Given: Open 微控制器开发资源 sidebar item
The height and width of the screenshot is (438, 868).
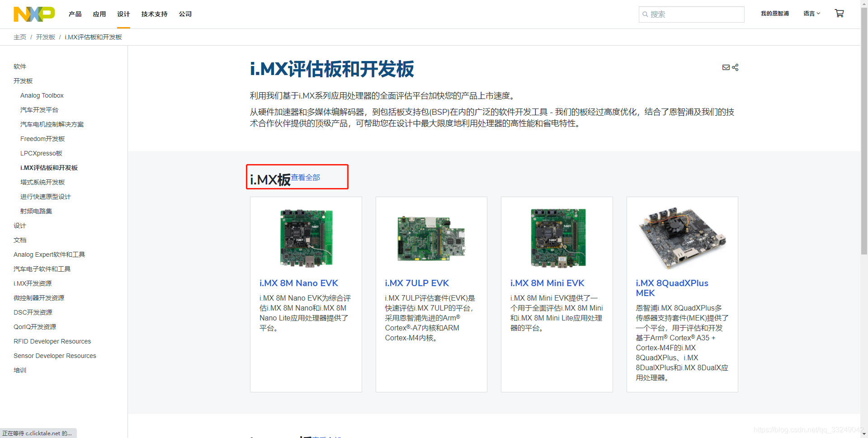Looking at the screenshot, I should tap(39, 298).
